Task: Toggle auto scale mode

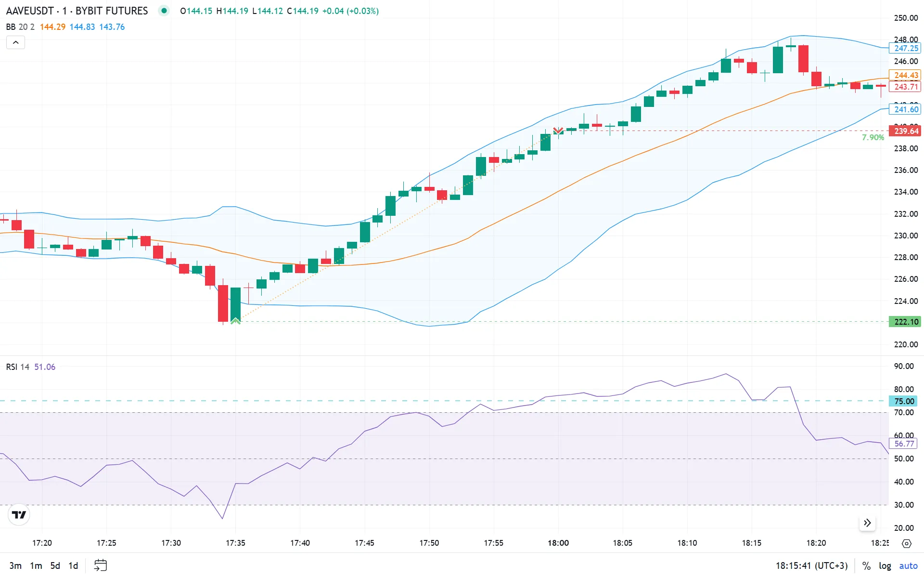Action: (908, 565)
